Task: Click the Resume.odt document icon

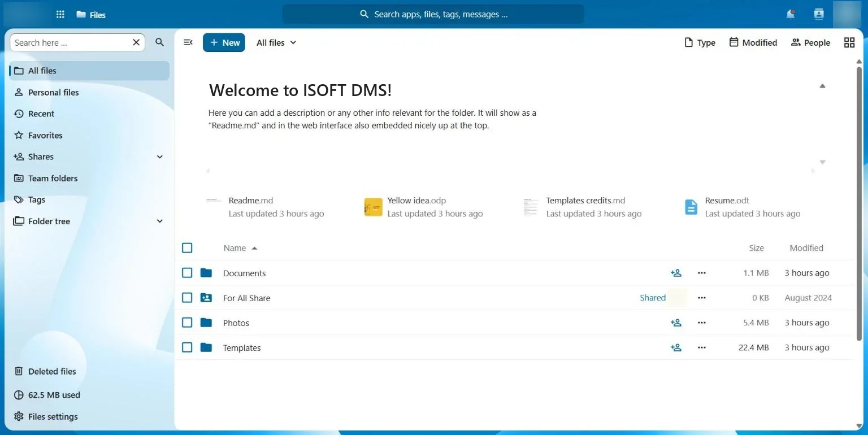Action: (691, 207)
